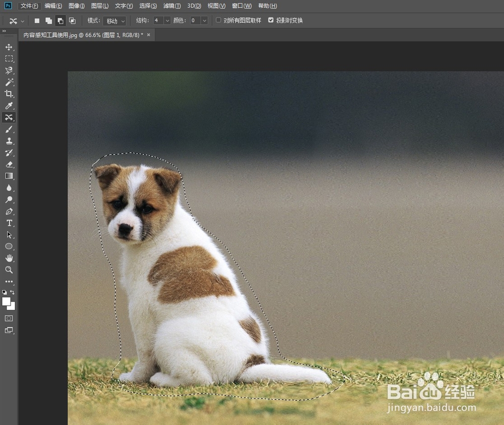Screen dimensions: 504x425
Task: Open the 图像(I) menu
Action: click(77, 6)
